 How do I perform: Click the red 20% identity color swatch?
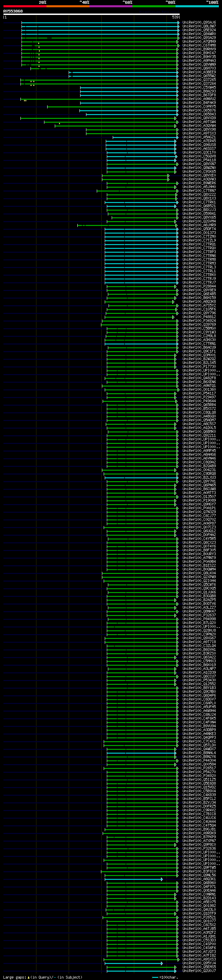click(25, 7)
